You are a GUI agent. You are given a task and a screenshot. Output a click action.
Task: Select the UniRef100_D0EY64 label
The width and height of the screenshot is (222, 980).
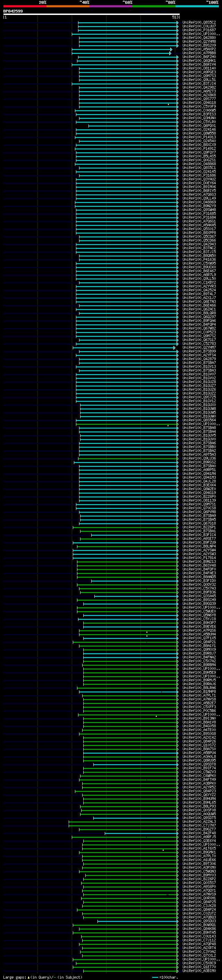click(x=199, y=183)
